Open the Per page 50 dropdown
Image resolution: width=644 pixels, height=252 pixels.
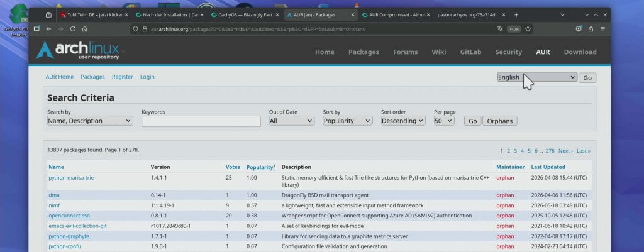(x=444, y=121)
